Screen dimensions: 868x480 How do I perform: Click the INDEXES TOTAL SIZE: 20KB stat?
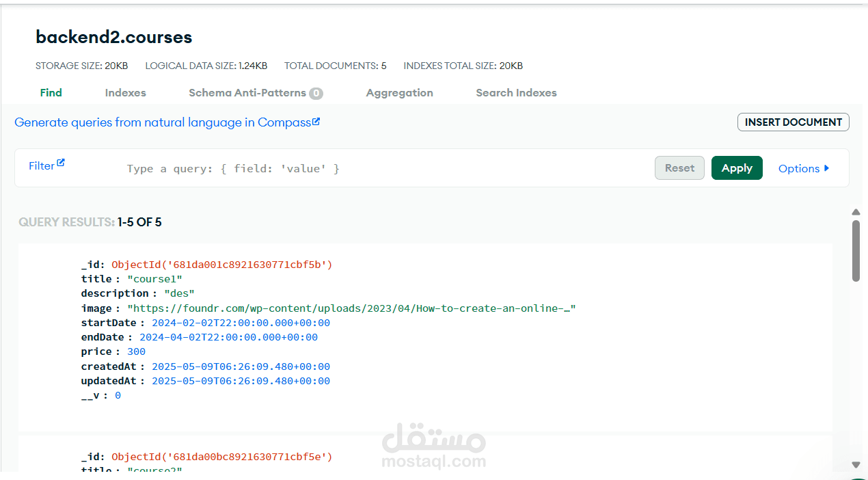[x=463, y=66]
